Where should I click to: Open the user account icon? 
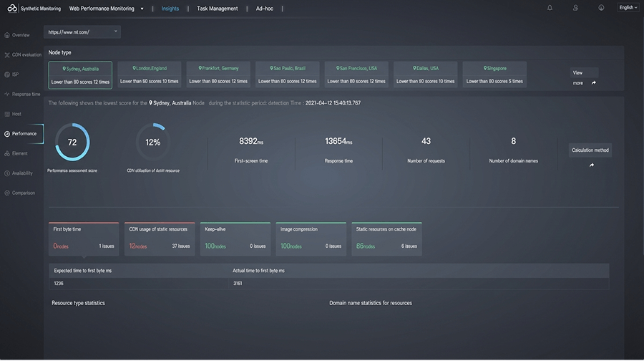coord(575,8)
